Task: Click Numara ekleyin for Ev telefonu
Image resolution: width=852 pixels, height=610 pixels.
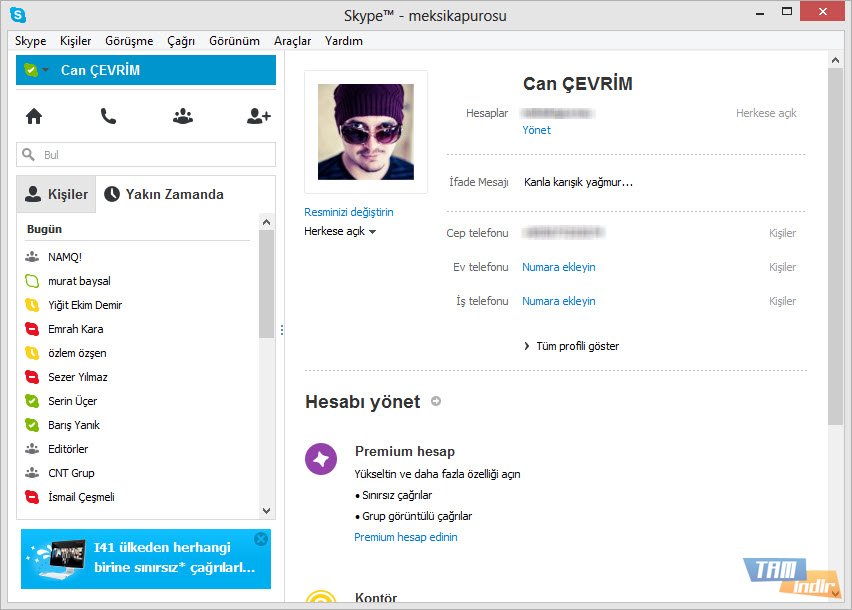Action: pyautogui.click(x=558, y=267)
